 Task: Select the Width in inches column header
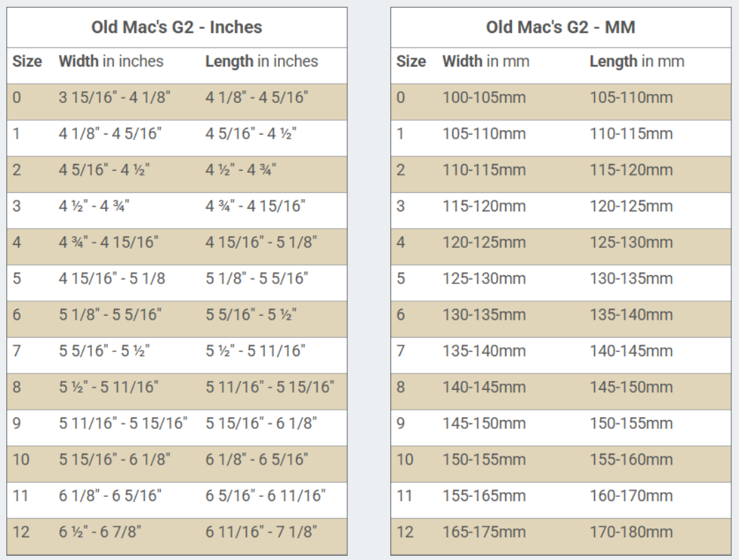click(111, 61)
